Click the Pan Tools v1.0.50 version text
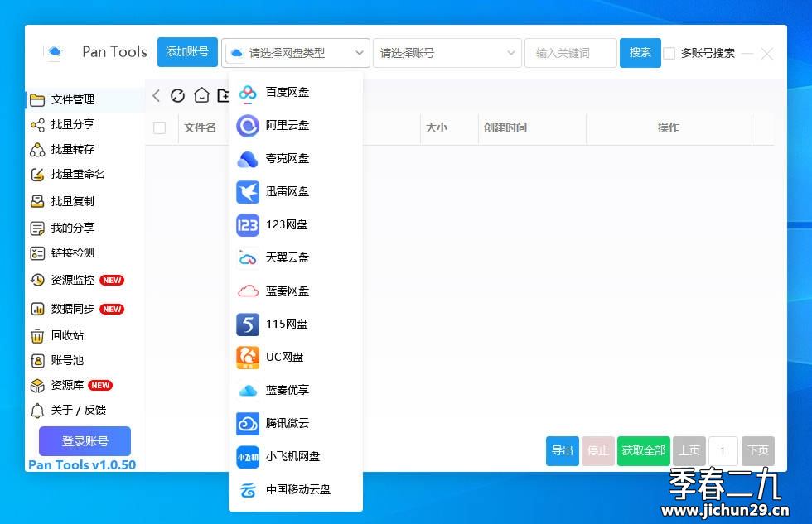Viewport: 812px width, 524px height. click(82, 465)
